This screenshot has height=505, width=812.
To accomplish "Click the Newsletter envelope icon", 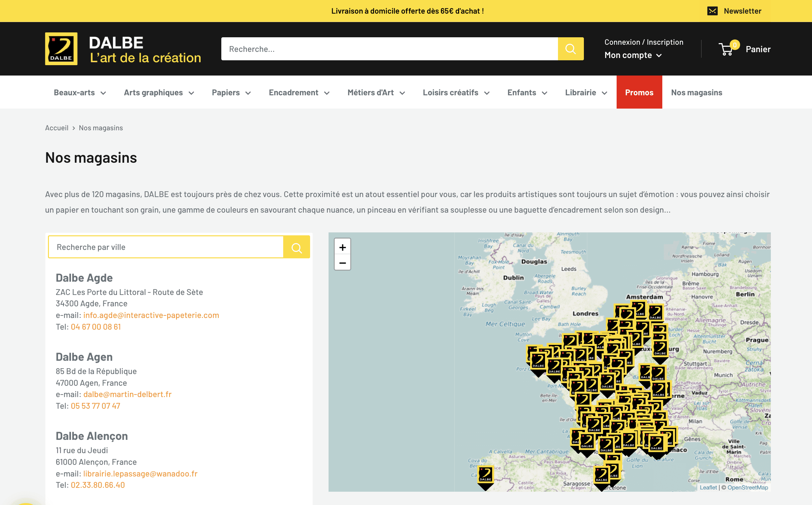I will [x=712, y=11].
